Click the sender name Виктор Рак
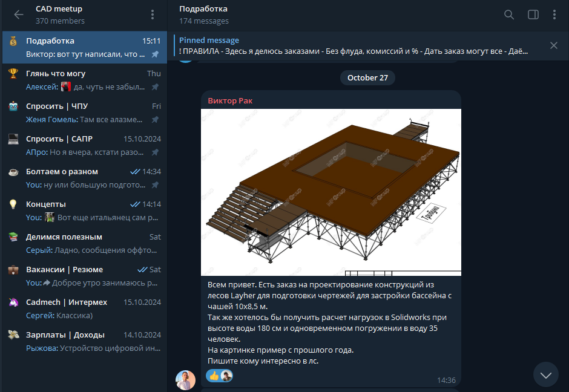 pos(230,101)
